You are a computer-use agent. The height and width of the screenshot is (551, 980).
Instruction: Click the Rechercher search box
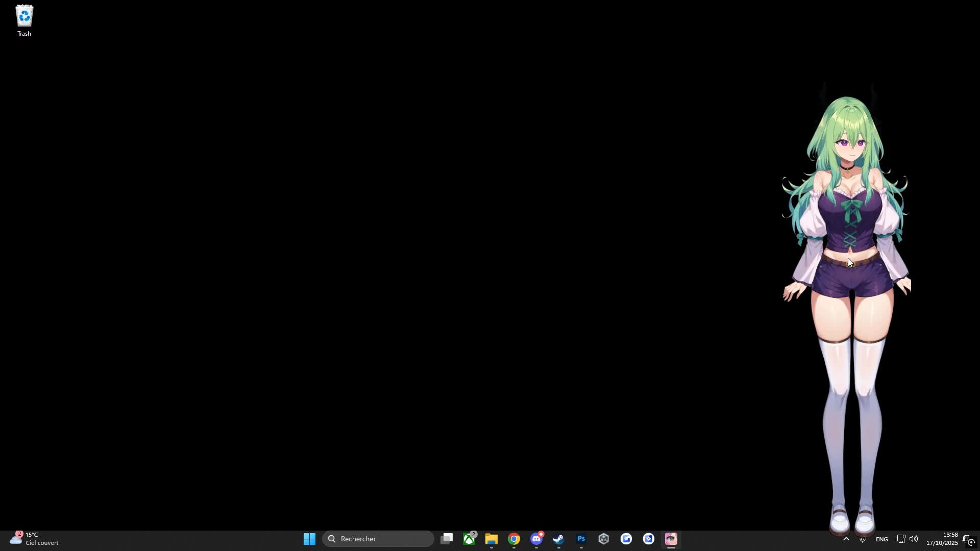[378, 539]
